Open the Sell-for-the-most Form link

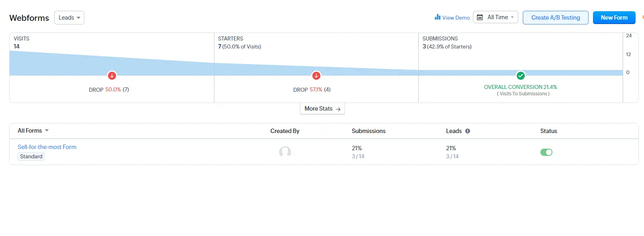(x=47, y=147)
